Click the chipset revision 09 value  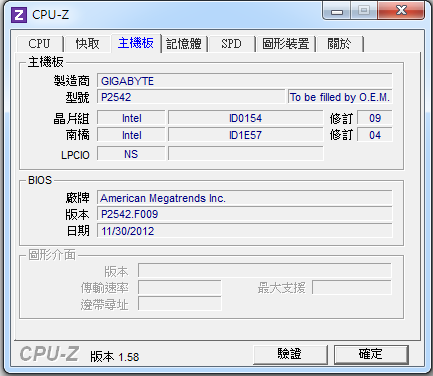(x=375, y=118)
